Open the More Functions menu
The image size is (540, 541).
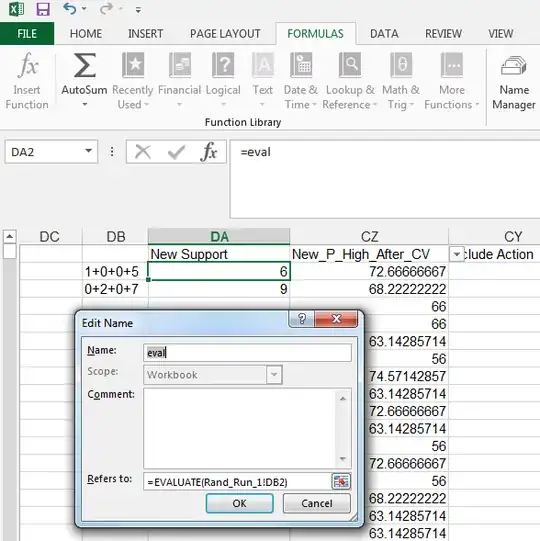[452, 81]
